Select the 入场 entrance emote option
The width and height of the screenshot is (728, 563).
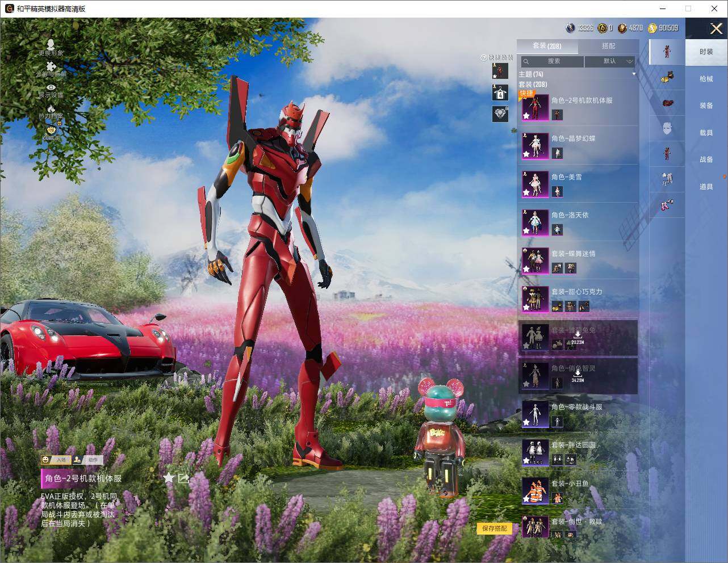click(55, 460)
